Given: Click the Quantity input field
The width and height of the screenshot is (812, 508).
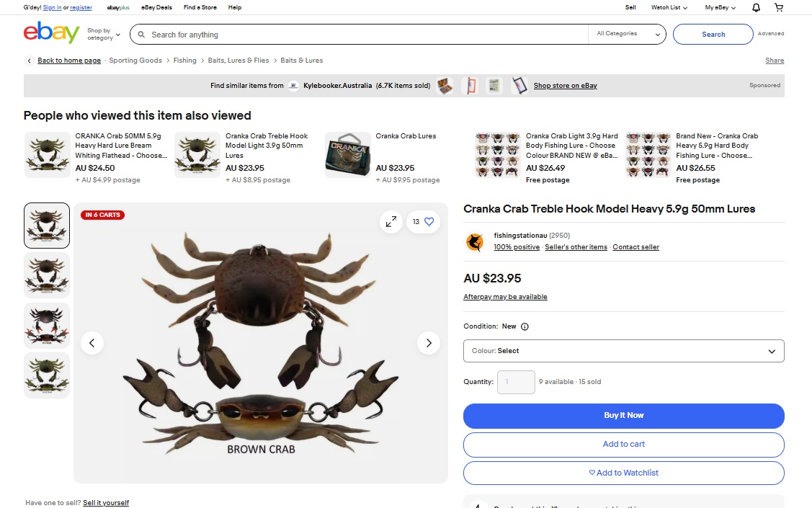Looking at the screenshot, I should tap(516, 382).
